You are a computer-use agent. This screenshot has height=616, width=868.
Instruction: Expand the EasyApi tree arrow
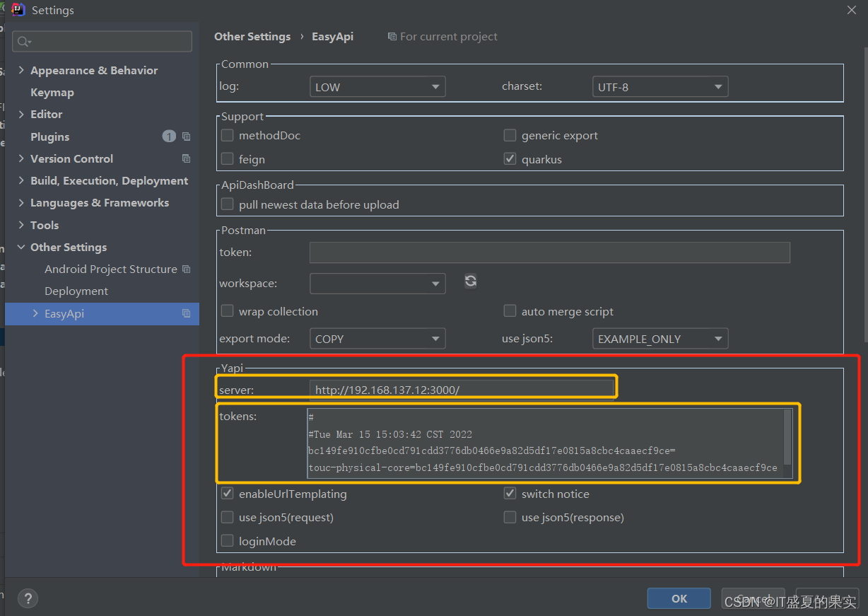(x=35, y=313)
